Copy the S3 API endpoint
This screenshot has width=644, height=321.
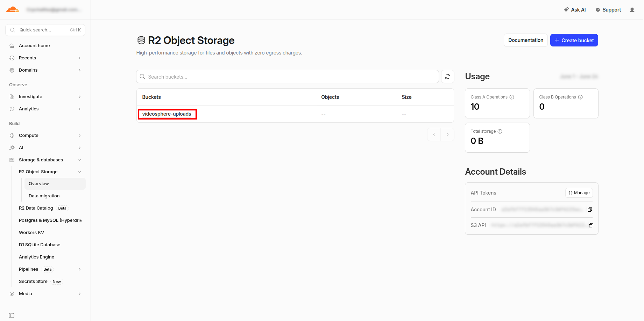[x=591, y=225]
